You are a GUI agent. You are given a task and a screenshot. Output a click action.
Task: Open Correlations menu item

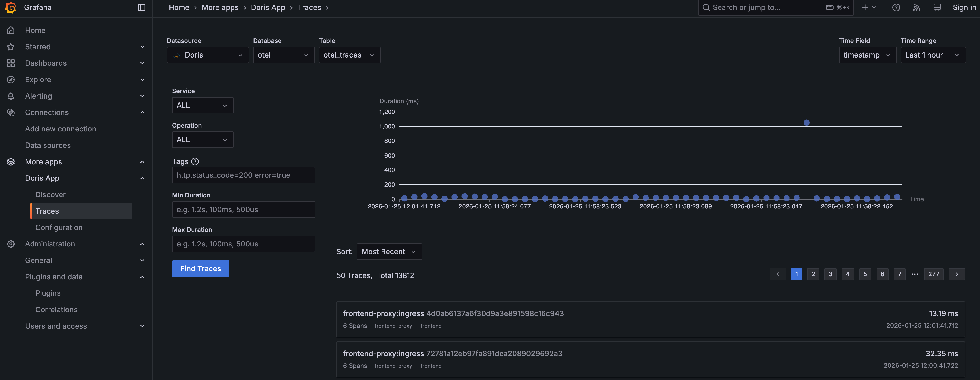56,310
